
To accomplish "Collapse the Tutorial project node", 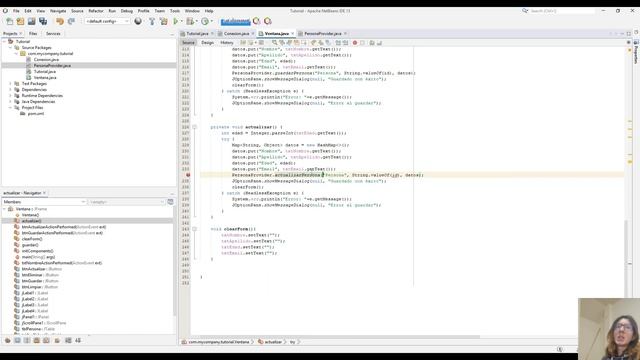I will pos(4,42).
